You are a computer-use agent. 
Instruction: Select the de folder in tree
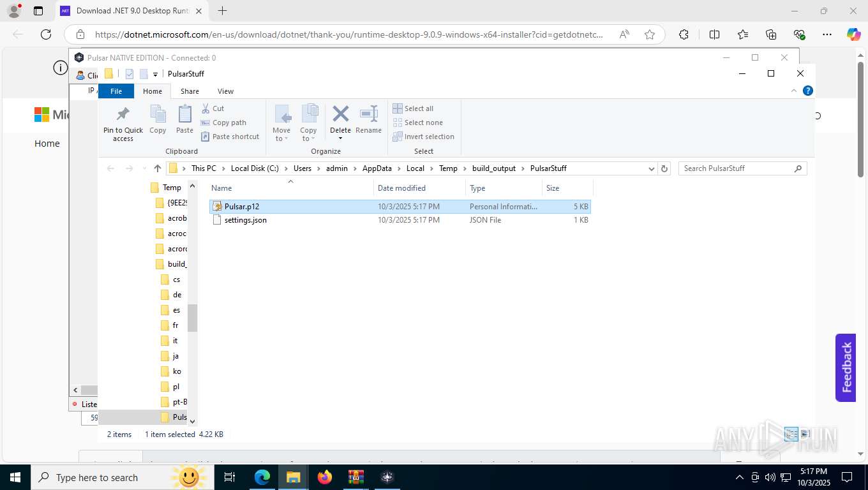pyautogui.click(x=172, y=295)
